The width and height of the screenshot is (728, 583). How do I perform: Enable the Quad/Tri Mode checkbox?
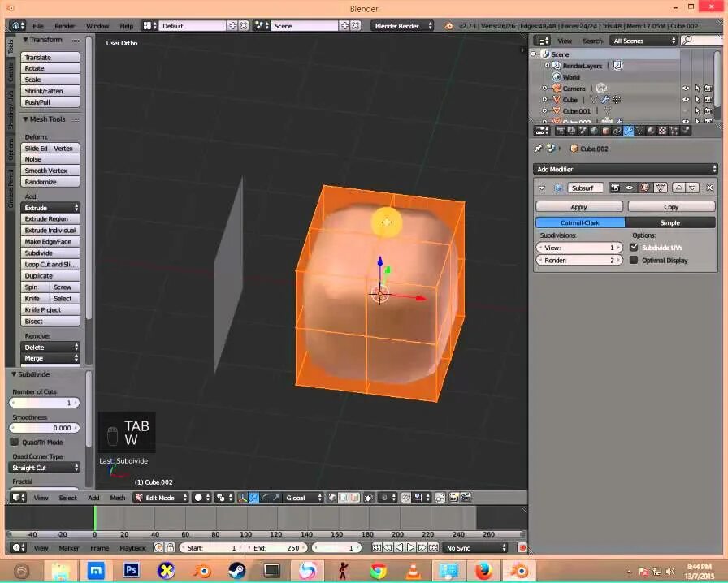tap(15, 442)
